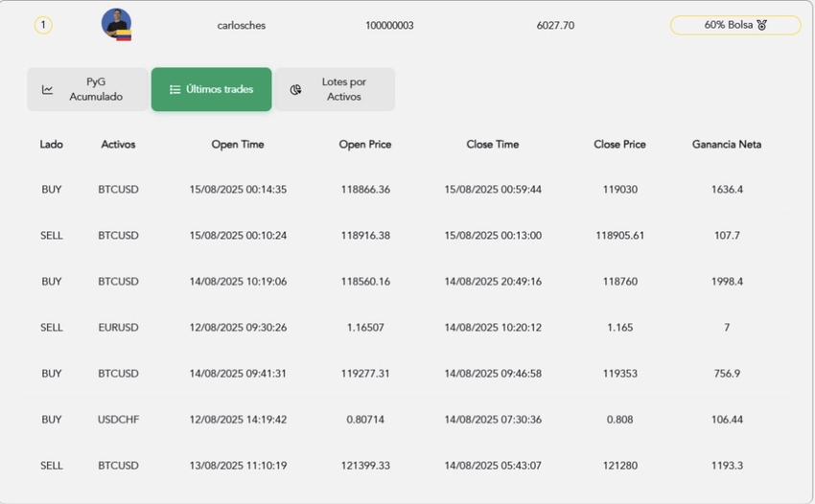Image resolution: width=815 pixels, height=504 pixels.
Task: Open the Lotes por Activos tab
Action: pyautogui.click(x=335, y=89)
